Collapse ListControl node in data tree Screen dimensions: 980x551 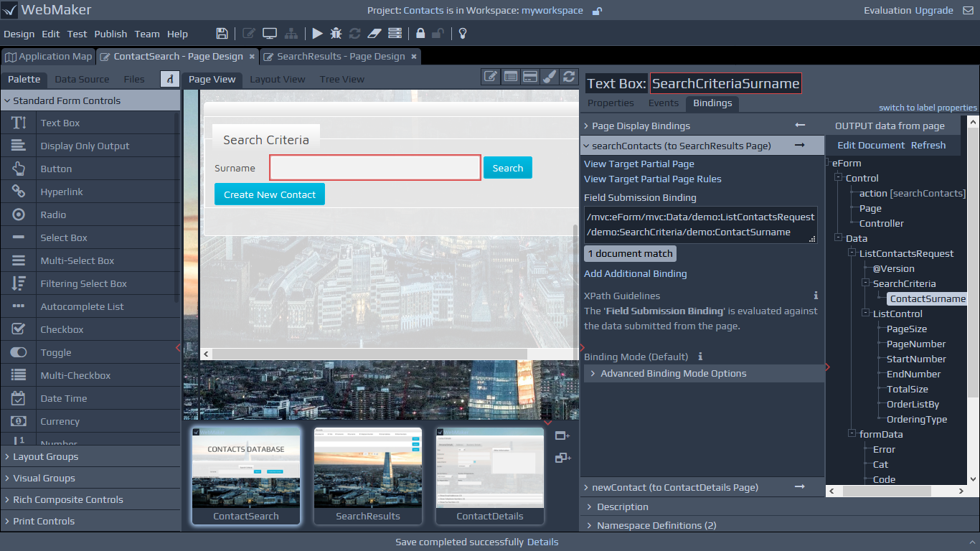[865, 314]
